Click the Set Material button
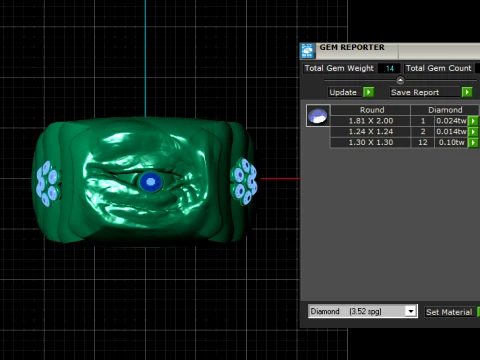 pos(449,312)
